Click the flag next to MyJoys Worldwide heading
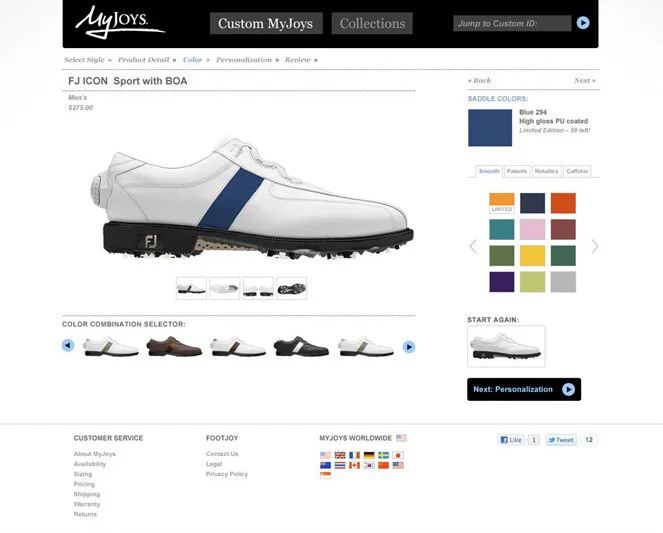Image resolution: width=663 pixels, height=533 pixels. (401, 438)
